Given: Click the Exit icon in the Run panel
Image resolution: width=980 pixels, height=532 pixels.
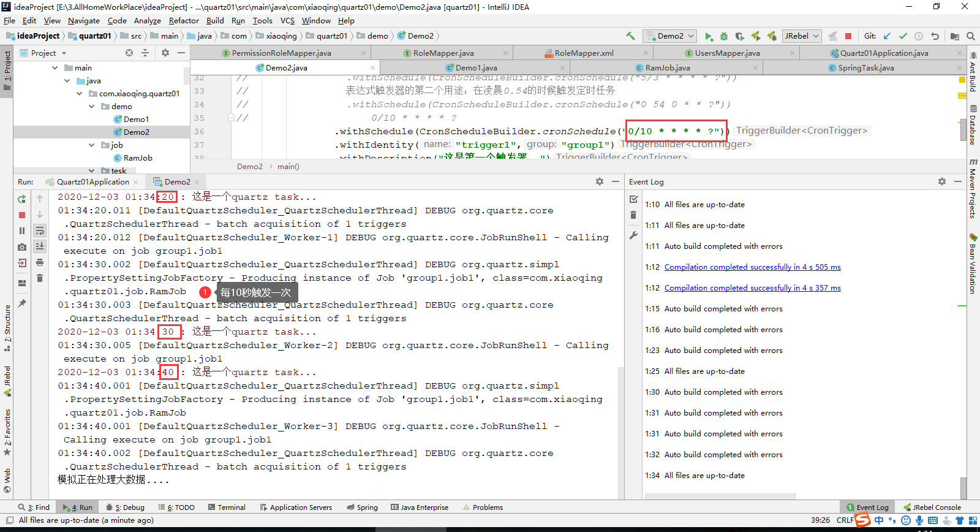Looking at the screenshot, I should pos(22,263).
